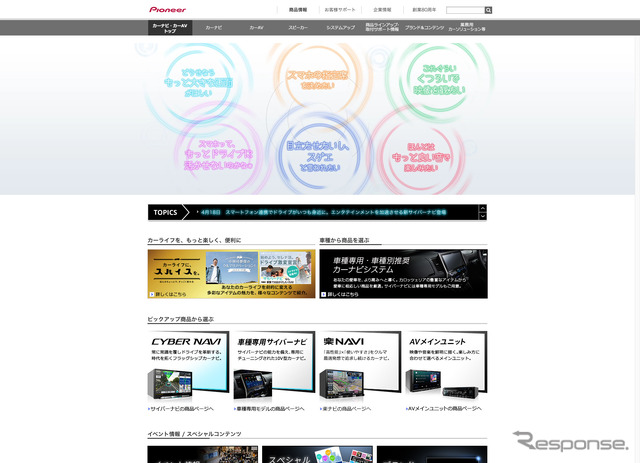Select the 商品ラインアップ navigation tab
This screenshot has height=463, width=640.
(x=382, y=28)
